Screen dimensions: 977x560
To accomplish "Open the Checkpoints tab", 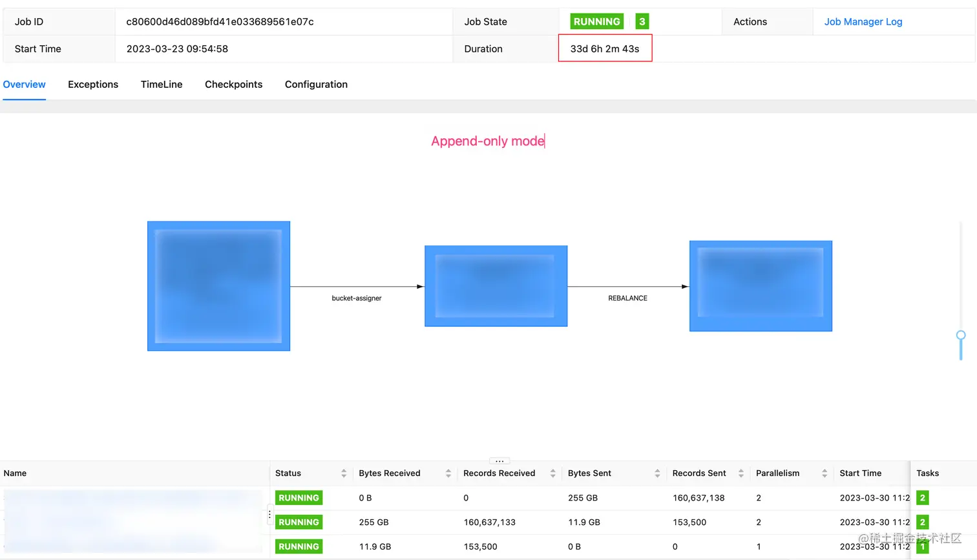I will [x=233, y=85].
